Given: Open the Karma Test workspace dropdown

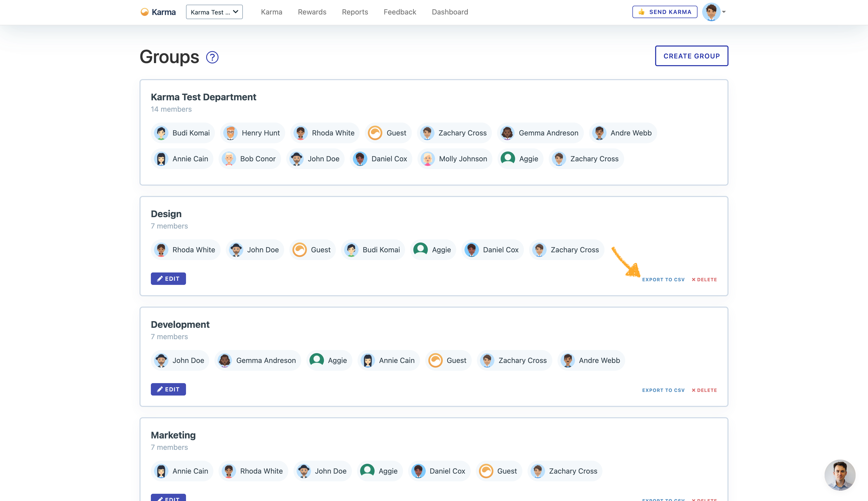Looking at the screenshot, I should pos(214,12).
